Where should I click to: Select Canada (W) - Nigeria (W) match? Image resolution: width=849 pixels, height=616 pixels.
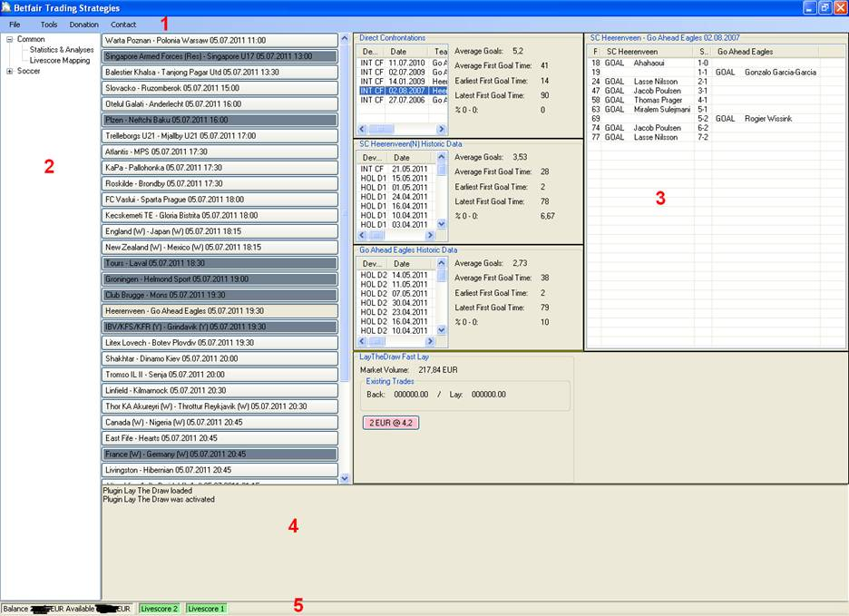coord(220,422)
